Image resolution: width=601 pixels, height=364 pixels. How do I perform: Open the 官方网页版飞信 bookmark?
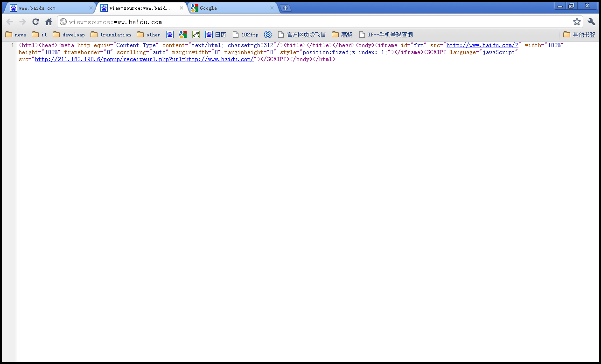(x=301, y=35)
